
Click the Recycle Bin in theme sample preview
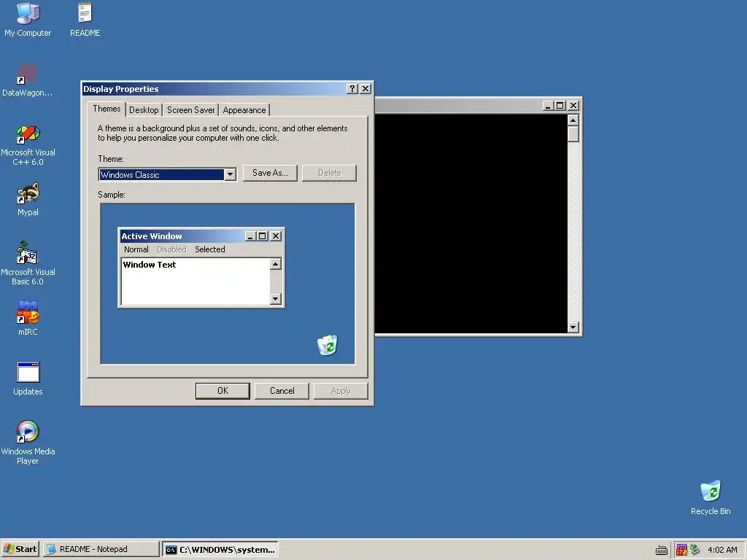tap(328, 345)
